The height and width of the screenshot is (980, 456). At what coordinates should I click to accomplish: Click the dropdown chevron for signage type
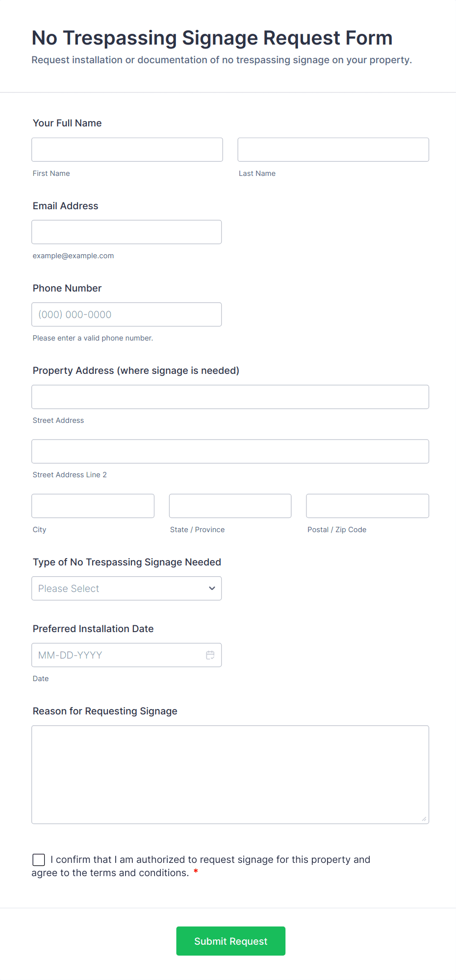click(x=212, y=588)
